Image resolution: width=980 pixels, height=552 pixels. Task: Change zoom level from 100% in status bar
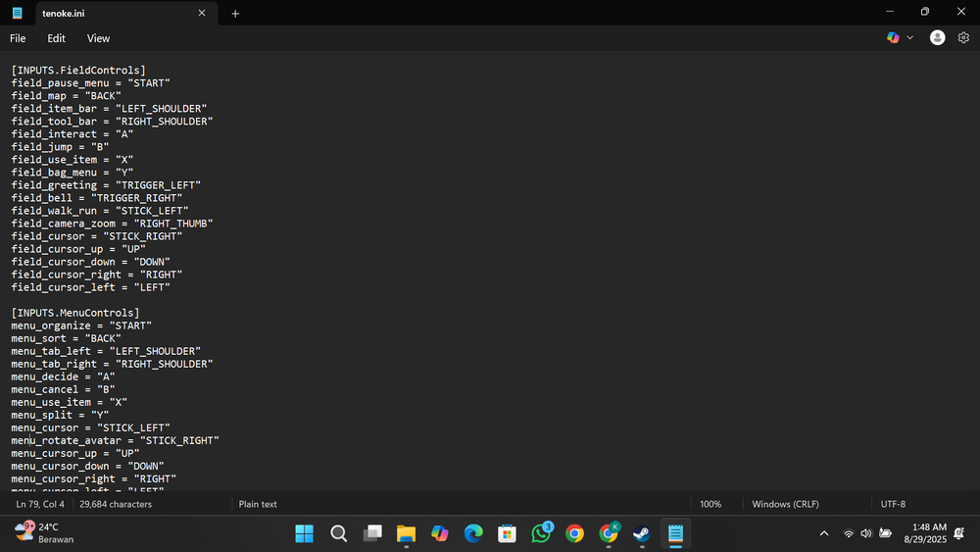coord(710,504)
